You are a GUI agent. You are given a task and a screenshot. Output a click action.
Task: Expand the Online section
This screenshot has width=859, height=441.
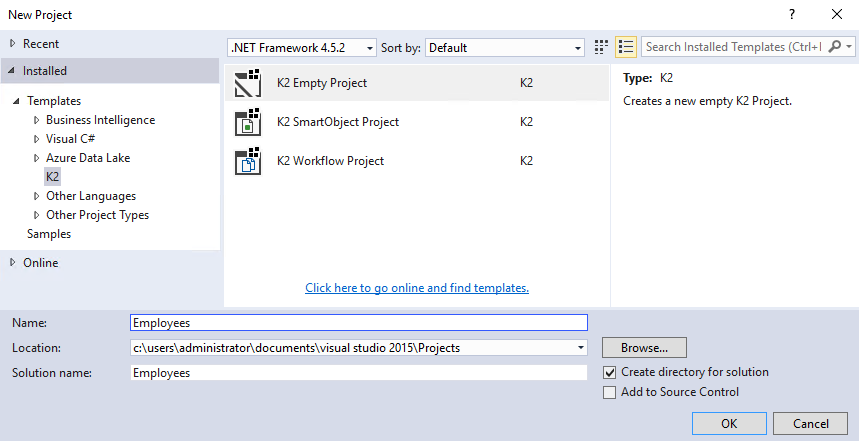point(13,263)
